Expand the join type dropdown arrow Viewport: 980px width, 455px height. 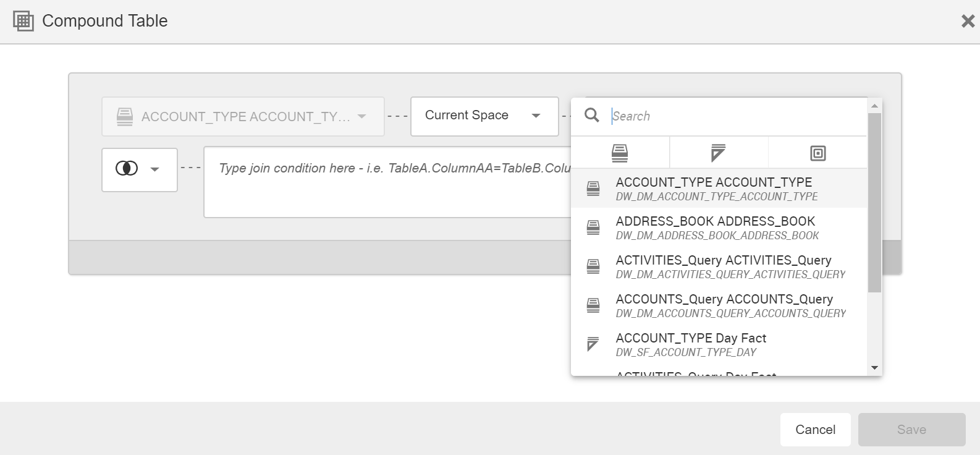(x=155, y=169)
